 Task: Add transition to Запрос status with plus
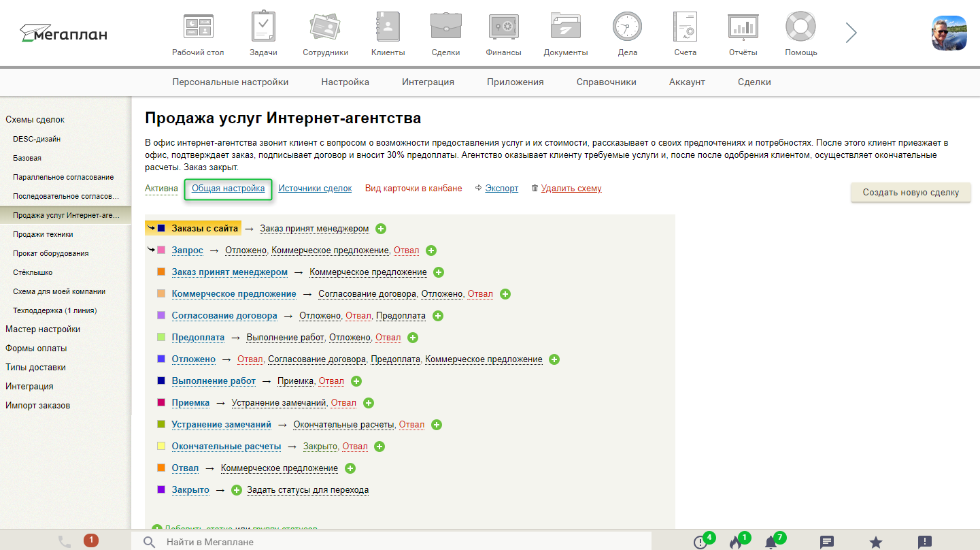[x=431, y=250]
